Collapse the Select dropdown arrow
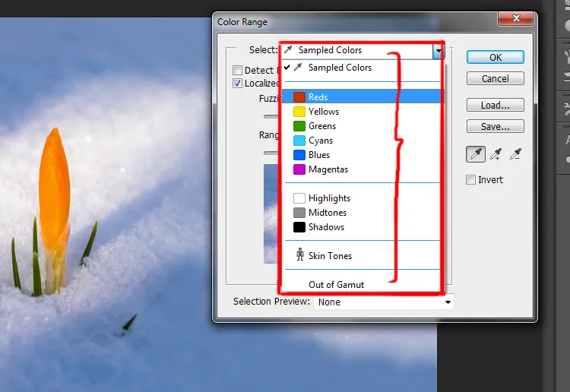The width and height of the screenshot is (570, 392). click(x=439, y=51)
